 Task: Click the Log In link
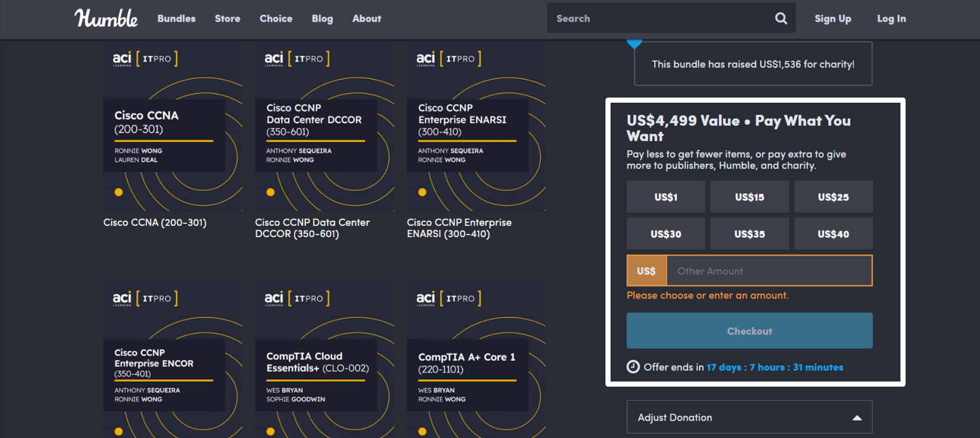point(891,18)
